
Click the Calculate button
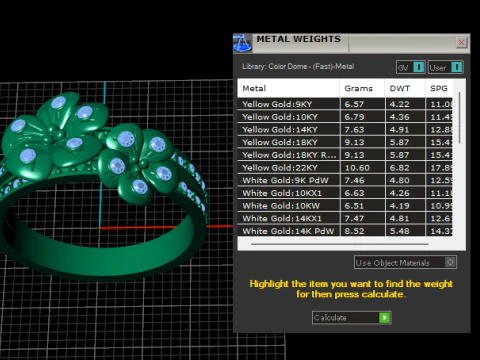click(x=352, y=318)
